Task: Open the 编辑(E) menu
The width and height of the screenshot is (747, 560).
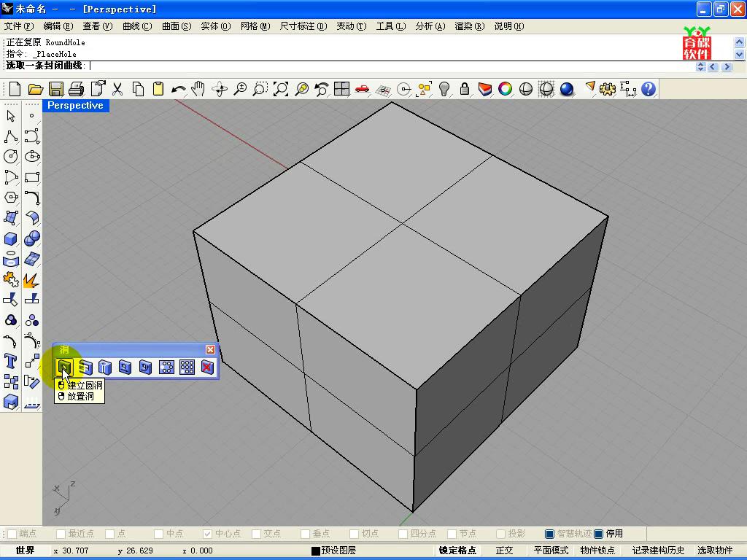Action: click(58, 26)
